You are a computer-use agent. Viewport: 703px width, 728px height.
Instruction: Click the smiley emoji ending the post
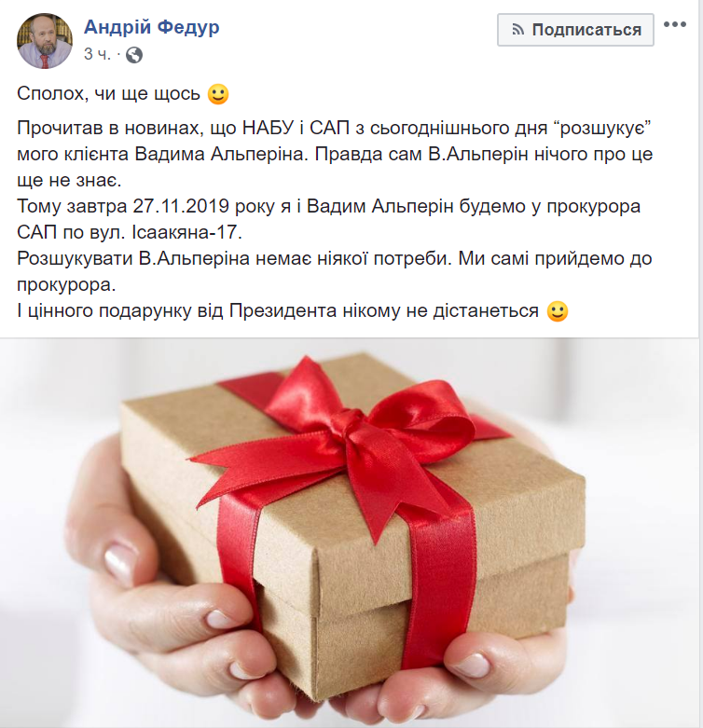click(558, 310)
